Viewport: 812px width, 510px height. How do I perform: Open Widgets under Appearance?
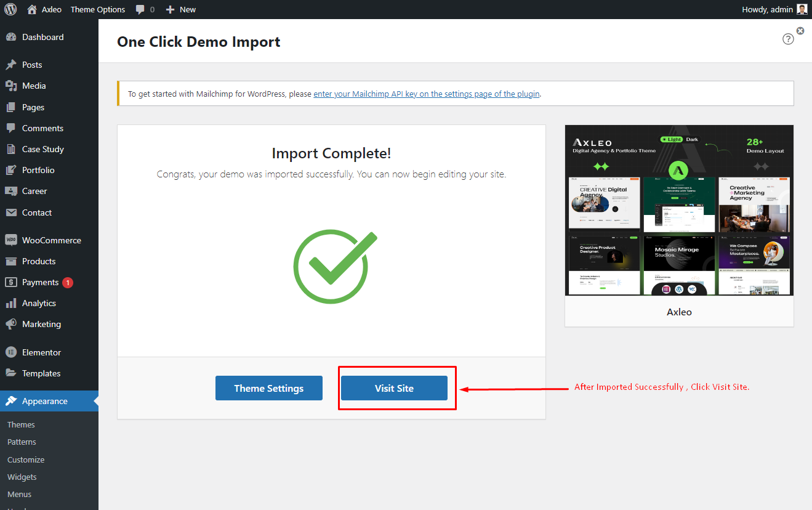[x=22, y=477]
